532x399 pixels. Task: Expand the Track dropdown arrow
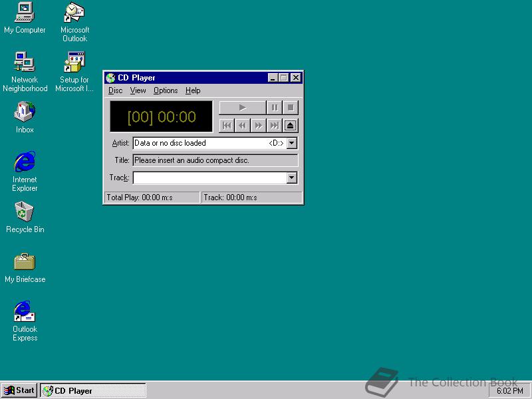(x=292, y=178)
